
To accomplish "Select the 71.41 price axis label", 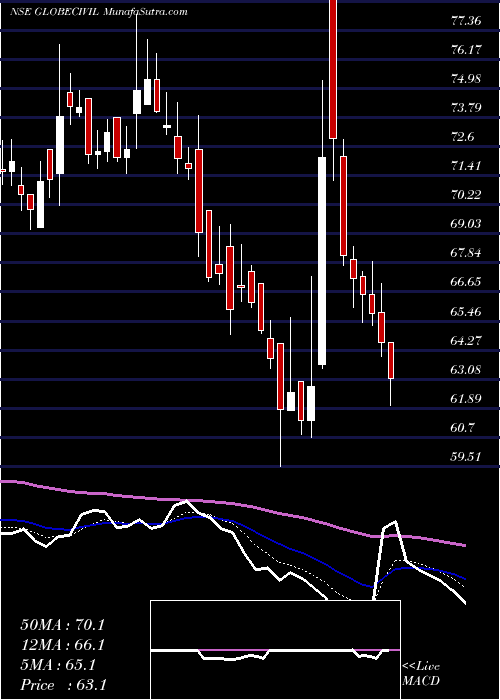I will coord(466,166).
